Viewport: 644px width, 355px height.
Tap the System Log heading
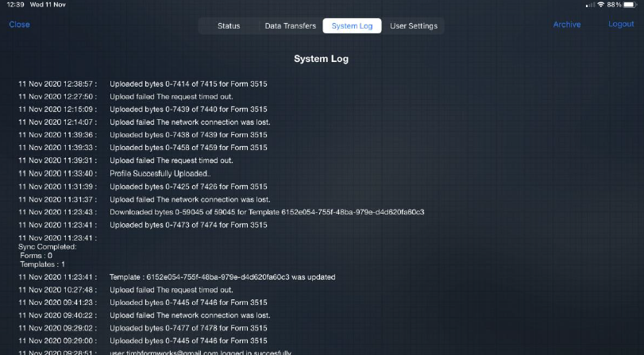[321, 59]
